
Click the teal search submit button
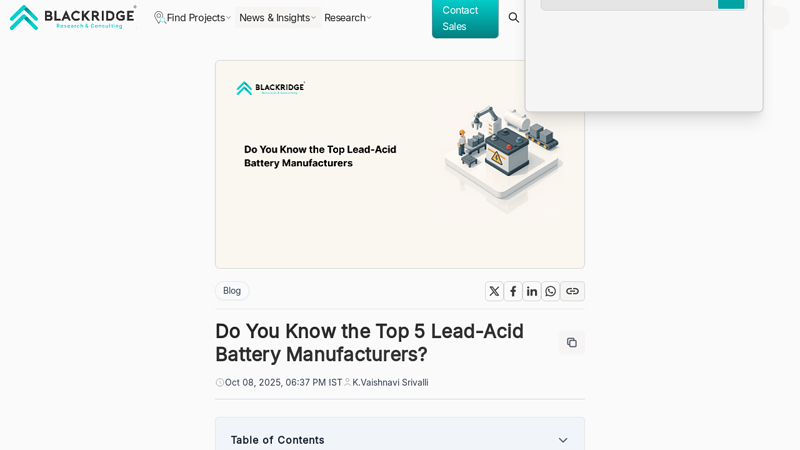(x=731, y=4)
